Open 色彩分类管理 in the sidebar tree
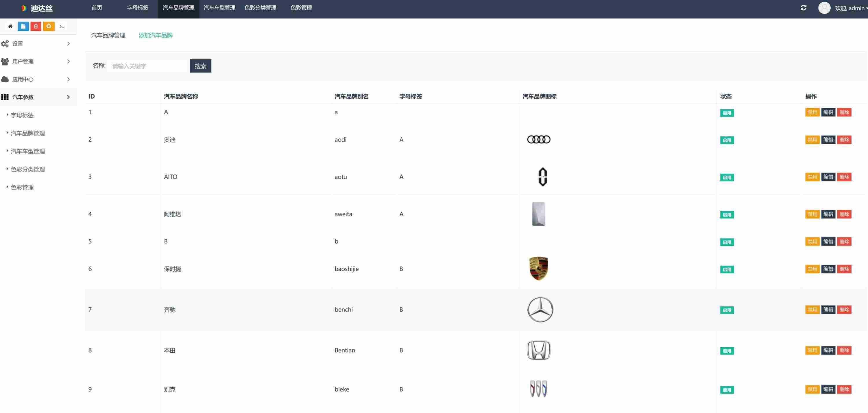 (28, 169)
